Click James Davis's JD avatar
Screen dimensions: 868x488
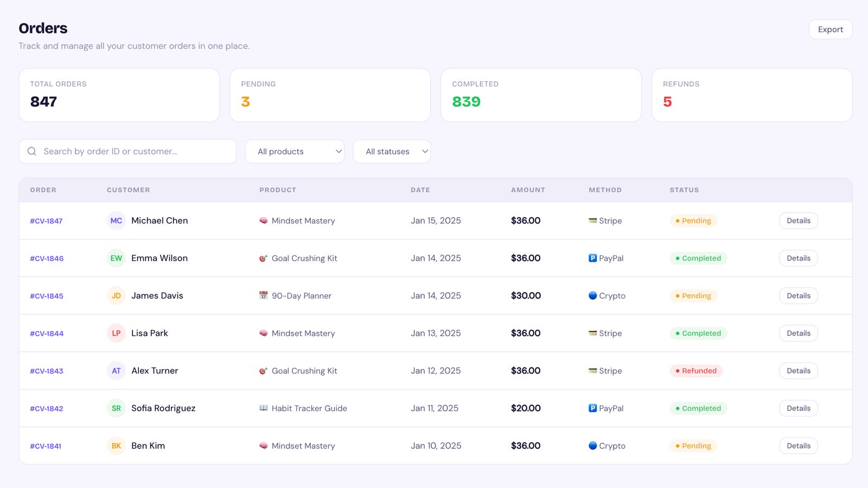[x=116, y=296]
